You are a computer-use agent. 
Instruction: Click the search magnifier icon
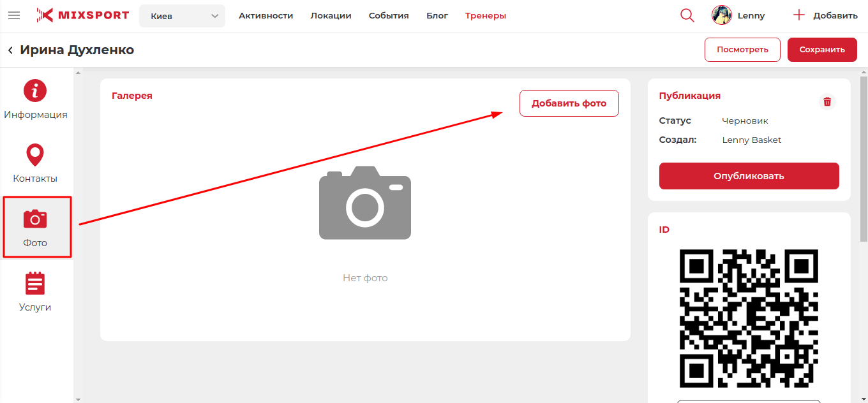click(x=687, y=15)
